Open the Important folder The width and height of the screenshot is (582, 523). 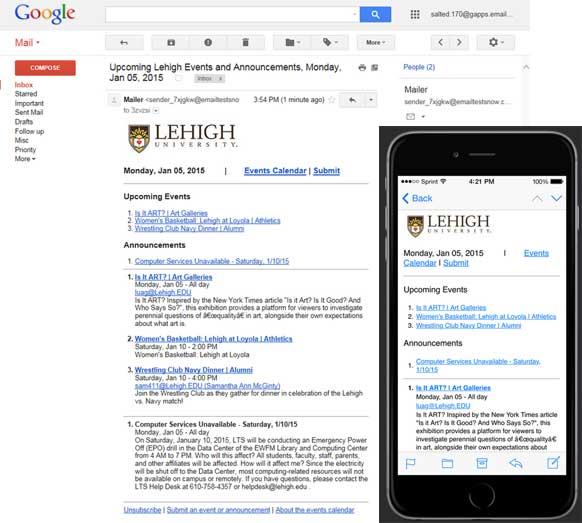pos(29,103)
